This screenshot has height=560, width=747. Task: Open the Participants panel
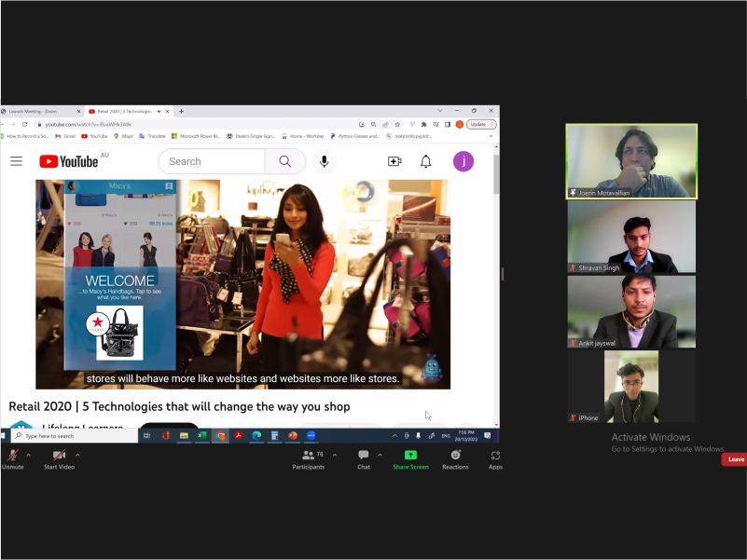tap(309, 459)
